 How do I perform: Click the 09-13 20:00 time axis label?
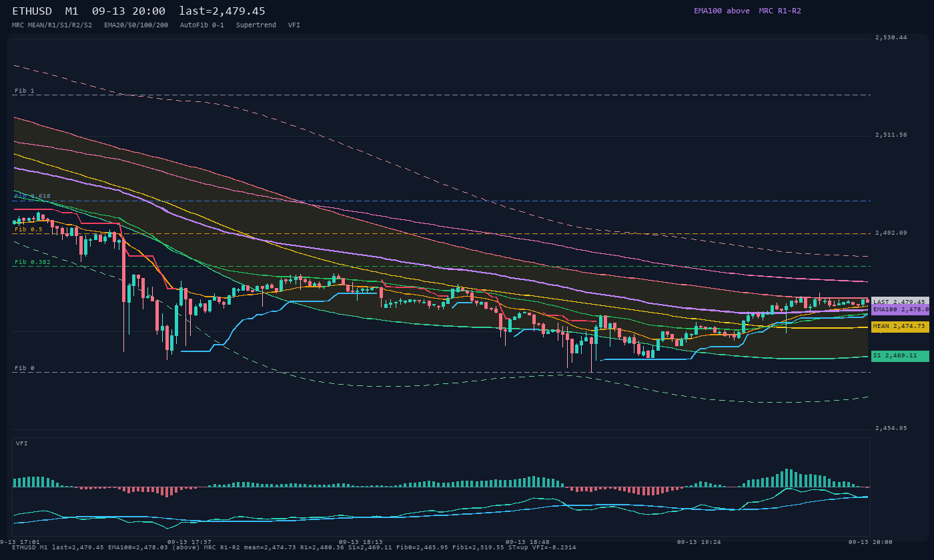pos(871,542)
